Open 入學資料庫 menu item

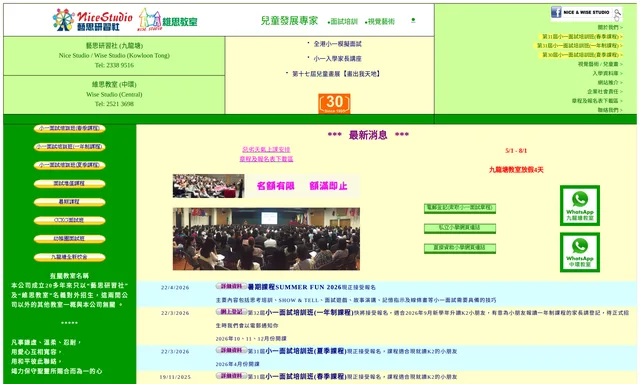tap(608, 73)
